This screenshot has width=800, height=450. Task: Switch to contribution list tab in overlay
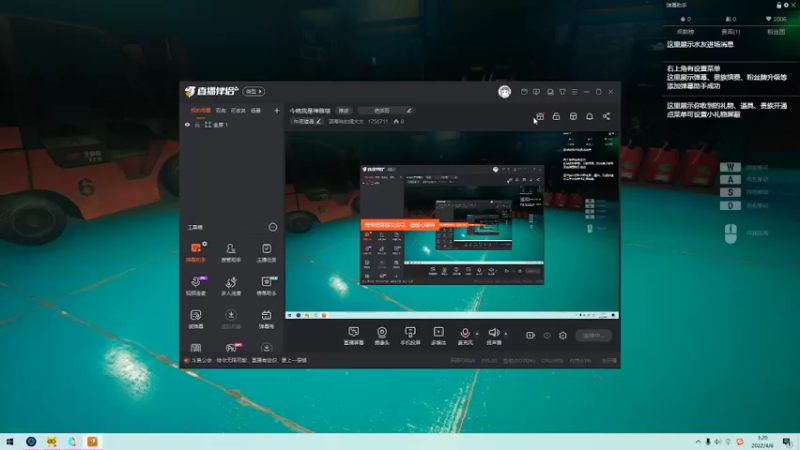(x=685, y=32)
